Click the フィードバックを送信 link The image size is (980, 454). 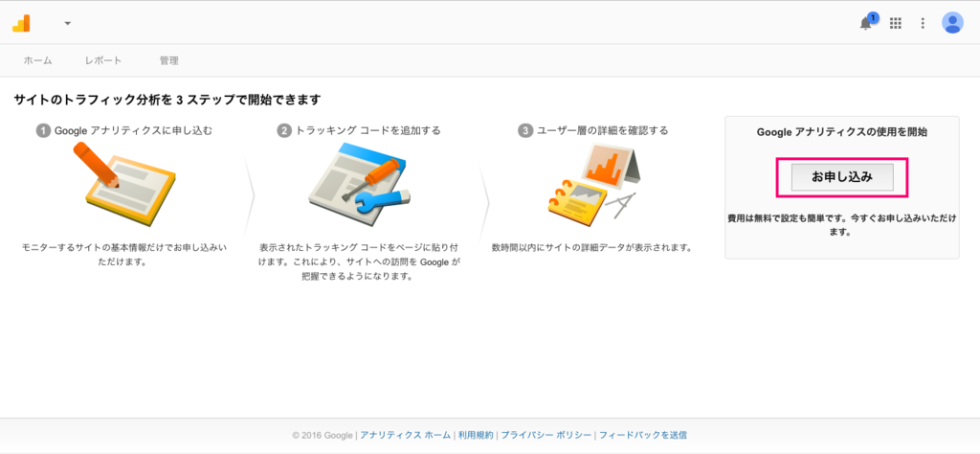(643, 435)
